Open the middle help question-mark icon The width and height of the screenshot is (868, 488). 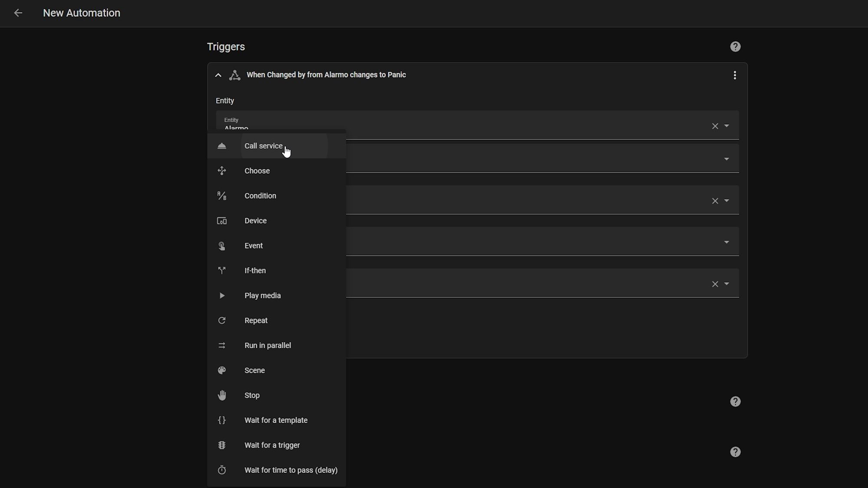(735, 402)
